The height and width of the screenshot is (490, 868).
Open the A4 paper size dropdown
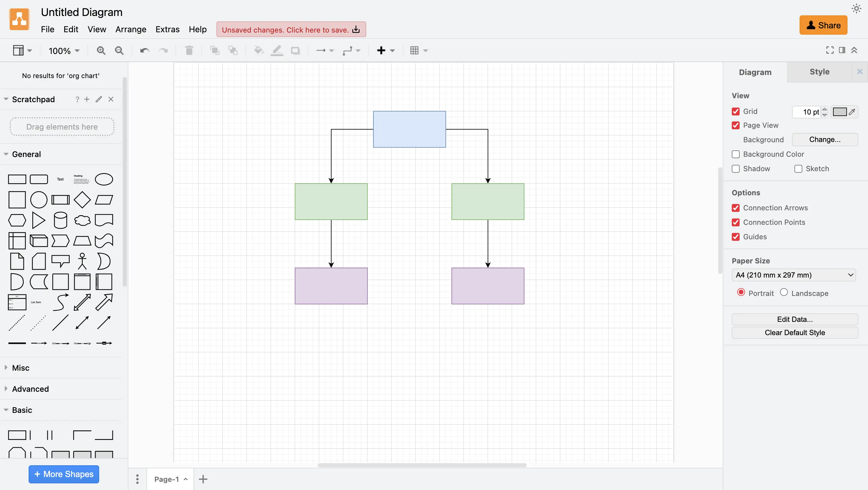tap(794, 275)
